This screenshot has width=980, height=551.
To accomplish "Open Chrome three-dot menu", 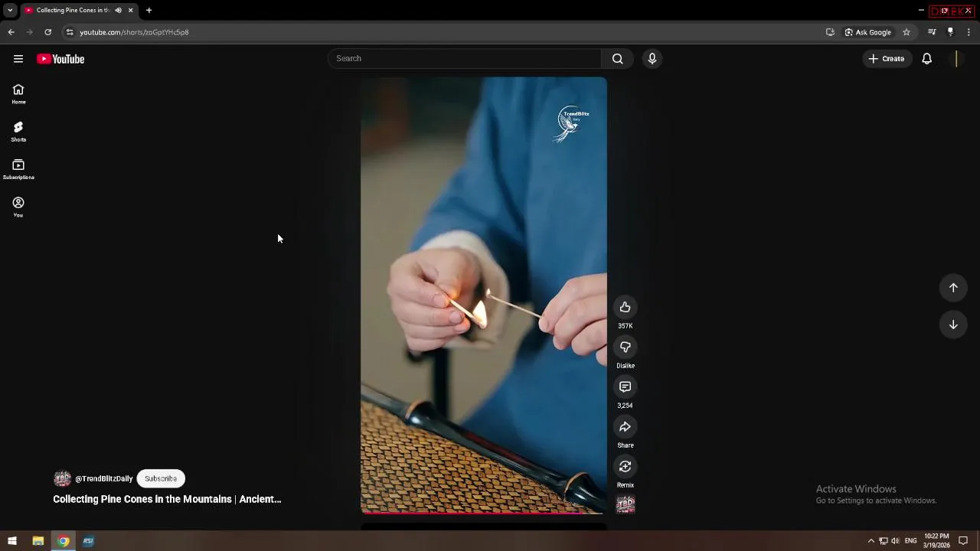I will [969, 32].
